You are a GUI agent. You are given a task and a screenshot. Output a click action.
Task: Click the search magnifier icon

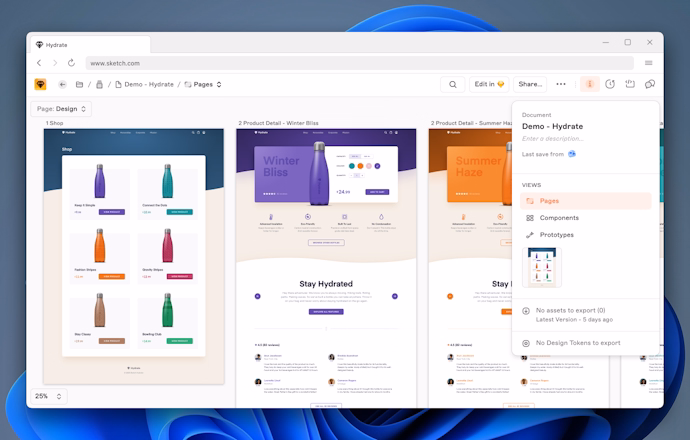point(453,85)
